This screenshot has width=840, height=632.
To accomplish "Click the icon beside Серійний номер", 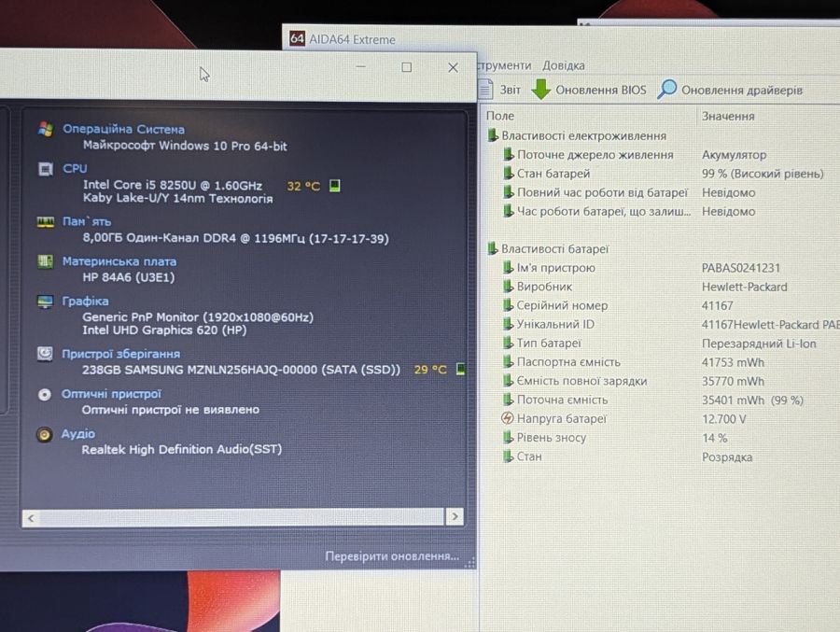I will coord(508,305).
